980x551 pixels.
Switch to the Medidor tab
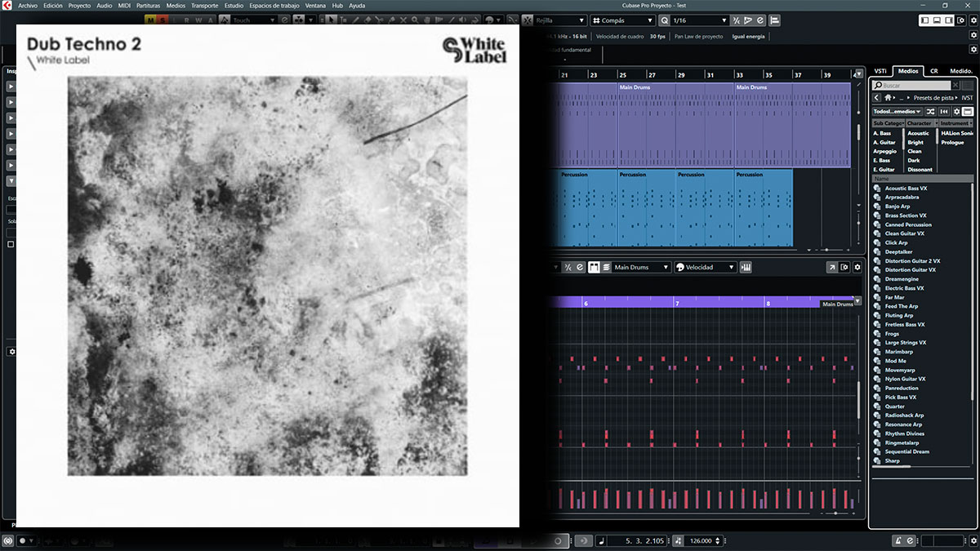pos(960,71)
